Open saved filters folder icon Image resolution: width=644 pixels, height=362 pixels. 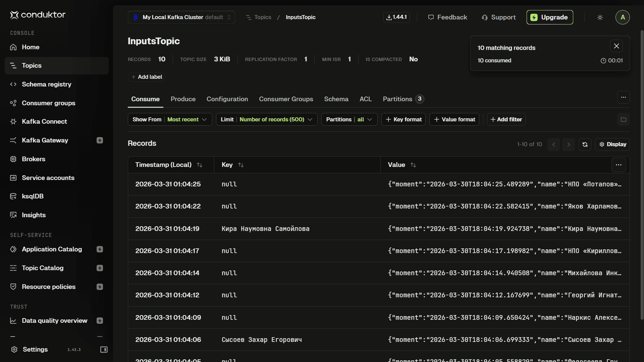coord(623,120)
